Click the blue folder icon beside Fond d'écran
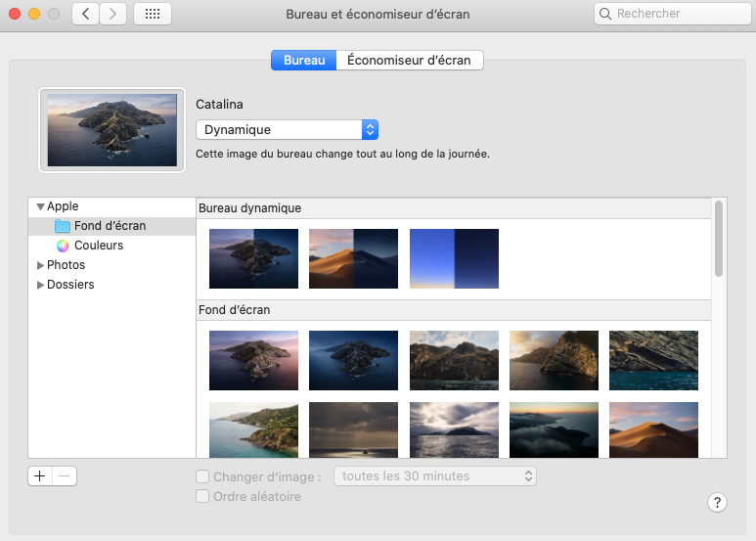Viewport: 756px width, 541px height. click(x=63, y=226)
